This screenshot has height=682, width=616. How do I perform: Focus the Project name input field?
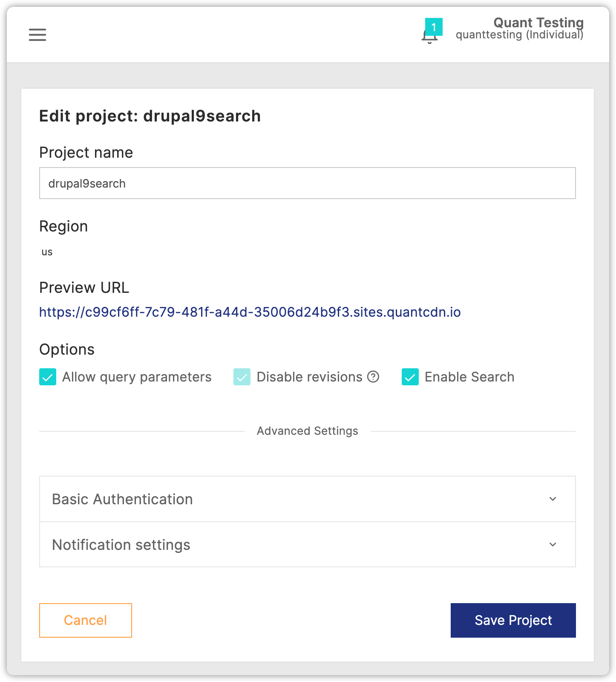pos(308,183)
